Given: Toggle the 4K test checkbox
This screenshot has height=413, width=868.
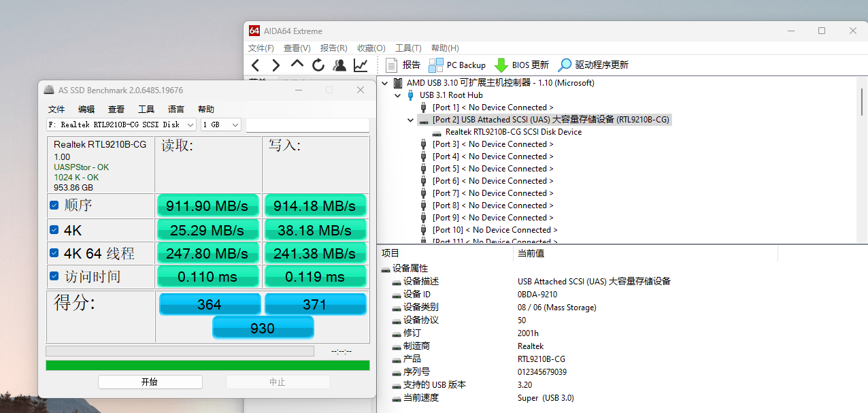Looking at the screenshot, I should (x=54, y=230).
